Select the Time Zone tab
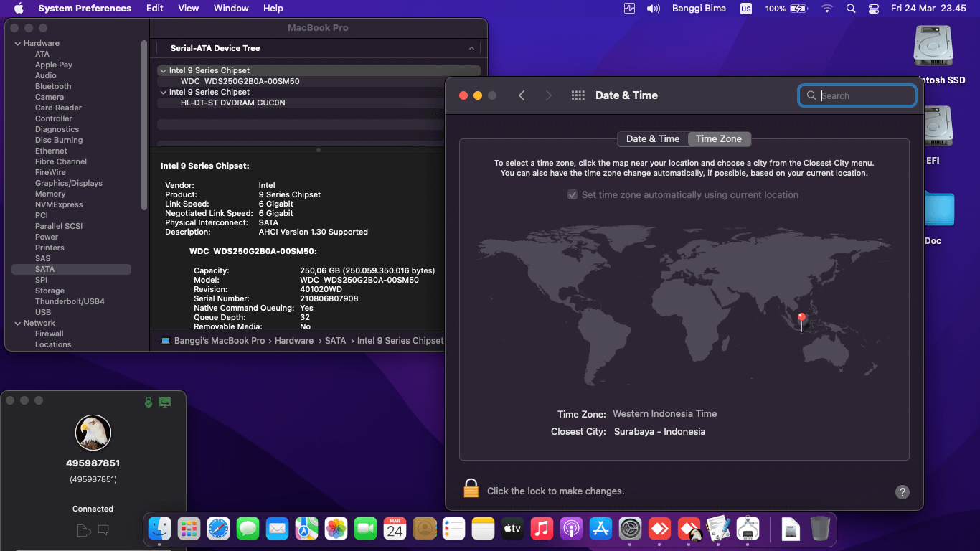The image size is (980, 551). coord(719,139)
